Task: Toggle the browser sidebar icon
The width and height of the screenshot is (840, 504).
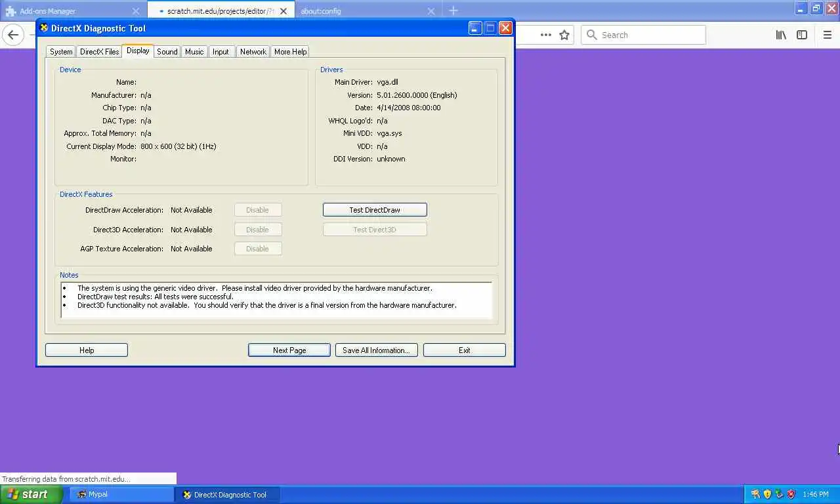Action: [802, 35]
